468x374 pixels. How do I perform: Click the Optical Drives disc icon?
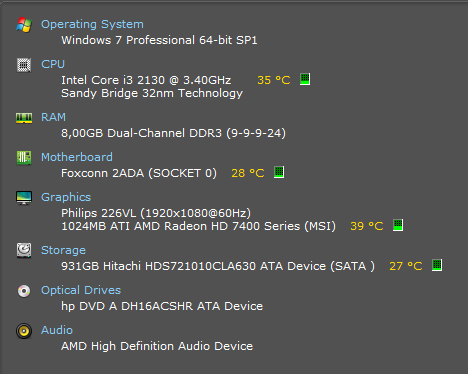click(x=24, y=291)
